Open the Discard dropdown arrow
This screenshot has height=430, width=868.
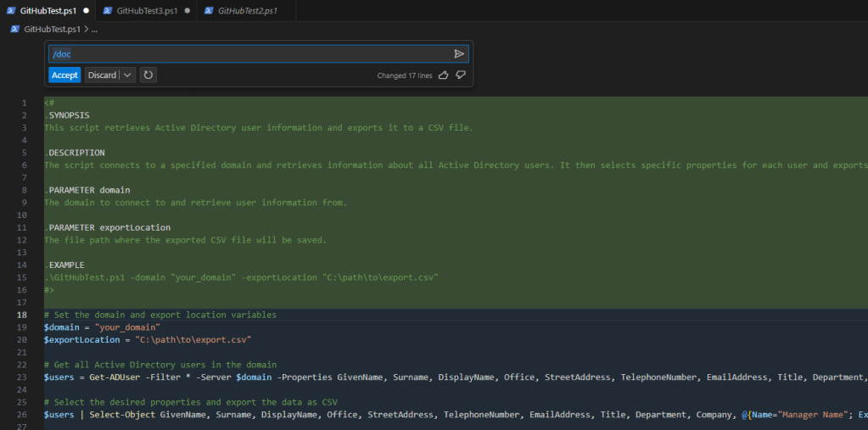click(x=127, y=75)
